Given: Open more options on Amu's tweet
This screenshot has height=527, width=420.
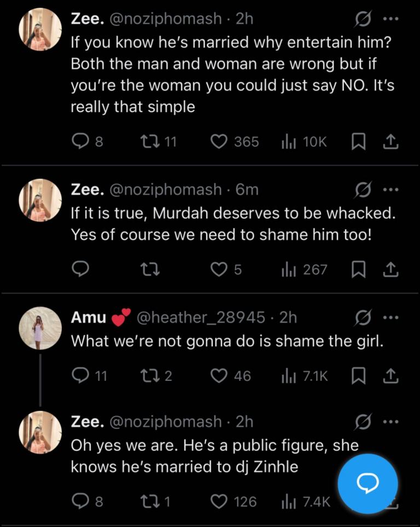Looking at the screenshot, I should point(390,317).
